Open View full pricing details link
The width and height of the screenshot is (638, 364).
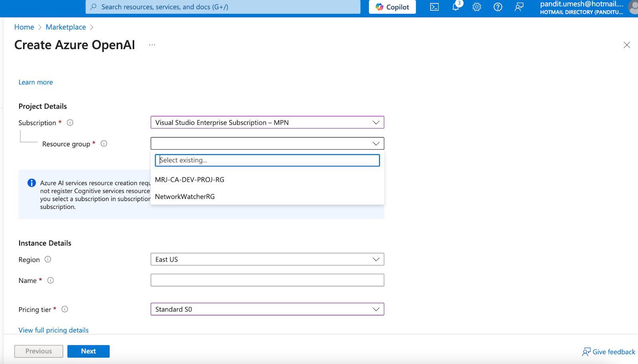pyautogui.click(x=53, y=330)
